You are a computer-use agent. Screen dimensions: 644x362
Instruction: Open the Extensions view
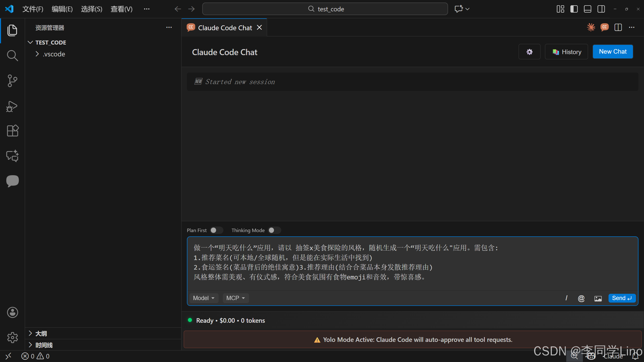[12, 131]
